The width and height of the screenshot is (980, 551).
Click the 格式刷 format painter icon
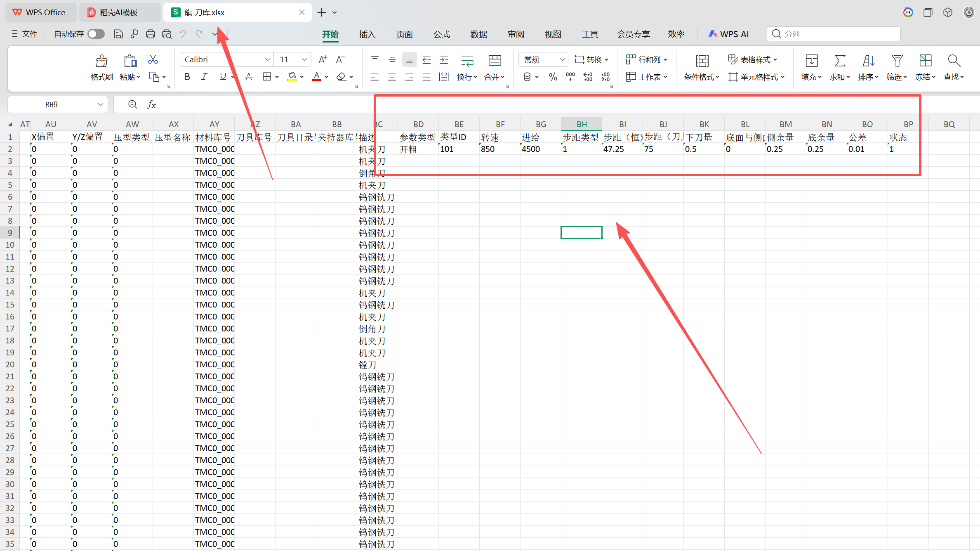pyautogui.click(x=101, y=61)
